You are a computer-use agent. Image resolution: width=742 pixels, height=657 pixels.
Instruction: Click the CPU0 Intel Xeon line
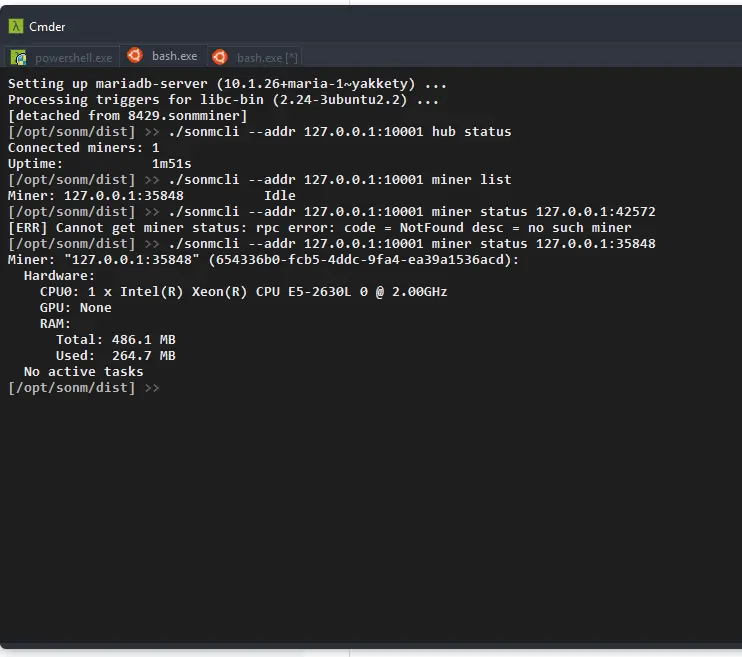coord(243,292)
